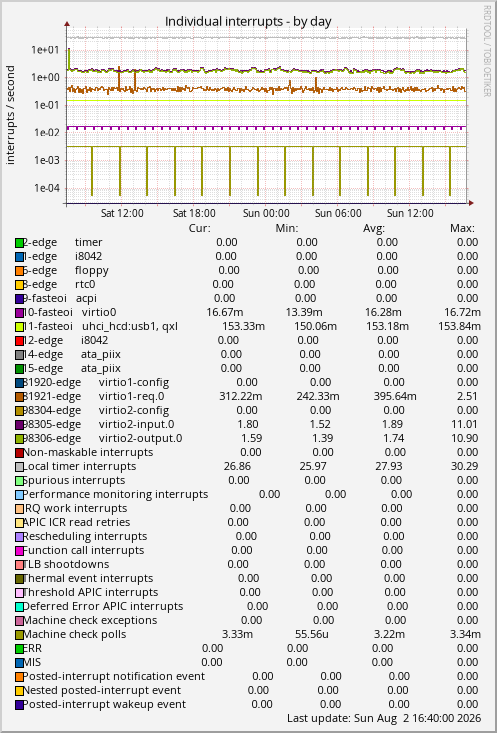The height and width of the screenshot is (733, 497).
Task: Select the virtio0 purple legend swatch
Action: click(19, 313)
